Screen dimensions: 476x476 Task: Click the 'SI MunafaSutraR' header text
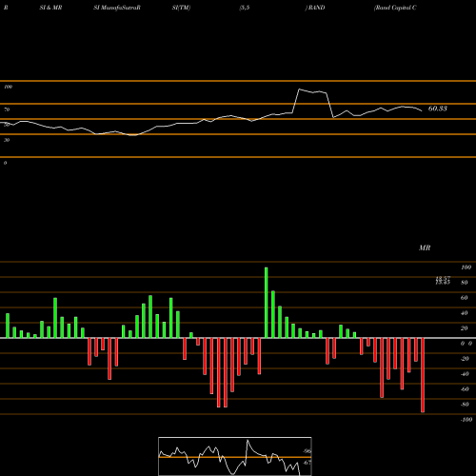coord(117,8)
